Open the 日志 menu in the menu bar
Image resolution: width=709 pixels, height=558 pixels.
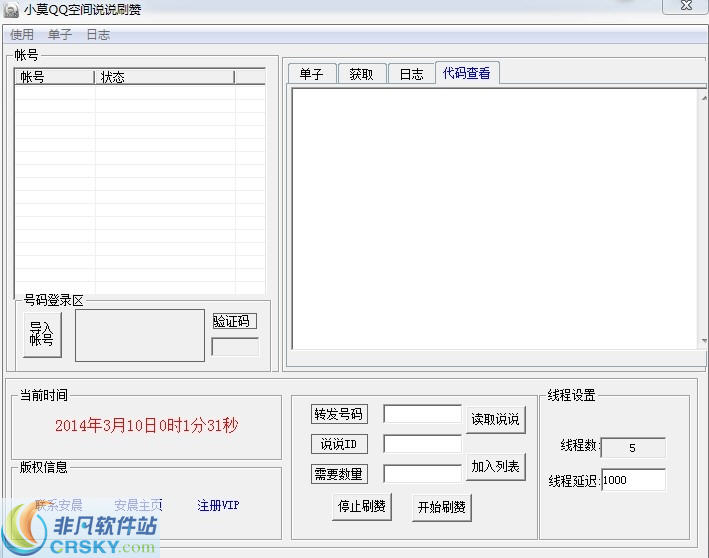(x=98, y=35)
